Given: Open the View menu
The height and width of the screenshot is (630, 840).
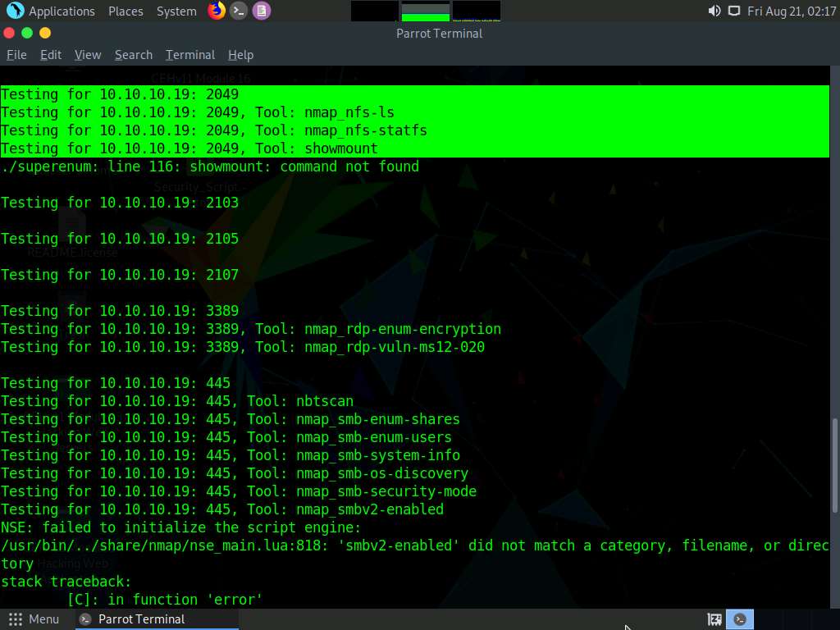Looking at the screenshot, I should coord(88,55).
